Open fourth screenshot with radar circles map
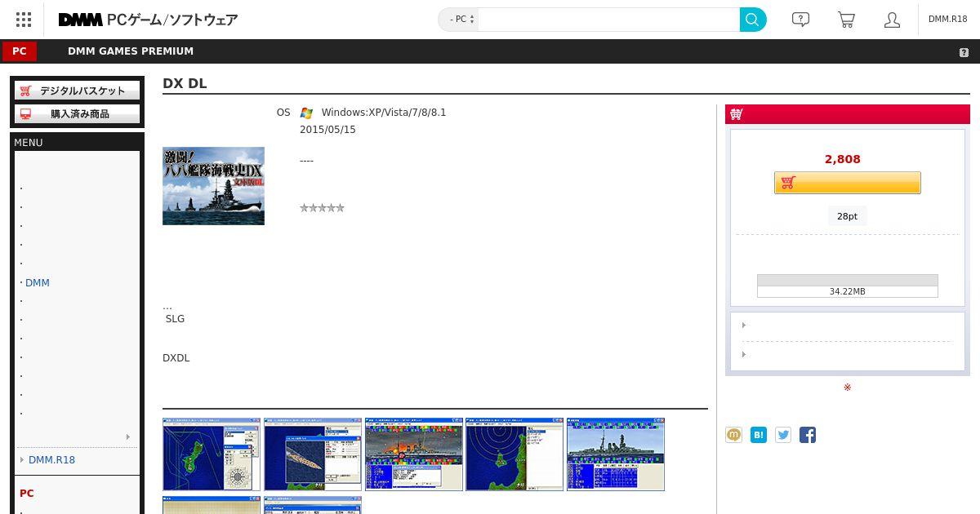Screen dimensions: 980x514 pyautogui.click(x=514, y=454)
